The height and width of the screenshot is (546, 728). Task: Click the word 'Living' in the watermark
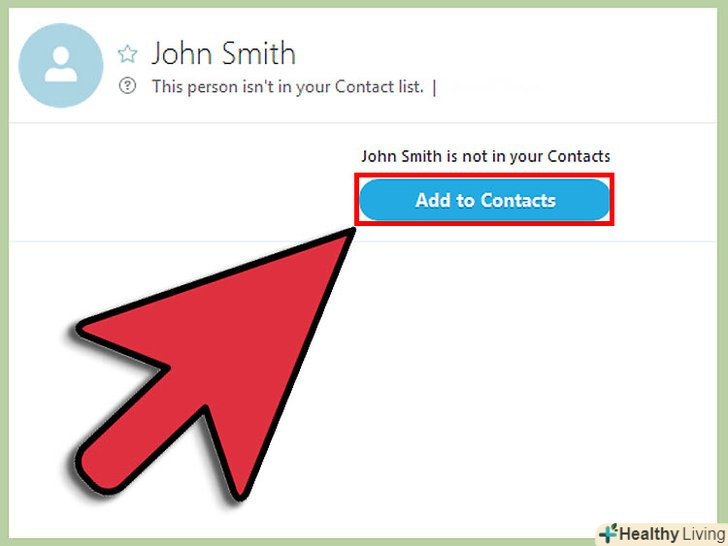703,533
